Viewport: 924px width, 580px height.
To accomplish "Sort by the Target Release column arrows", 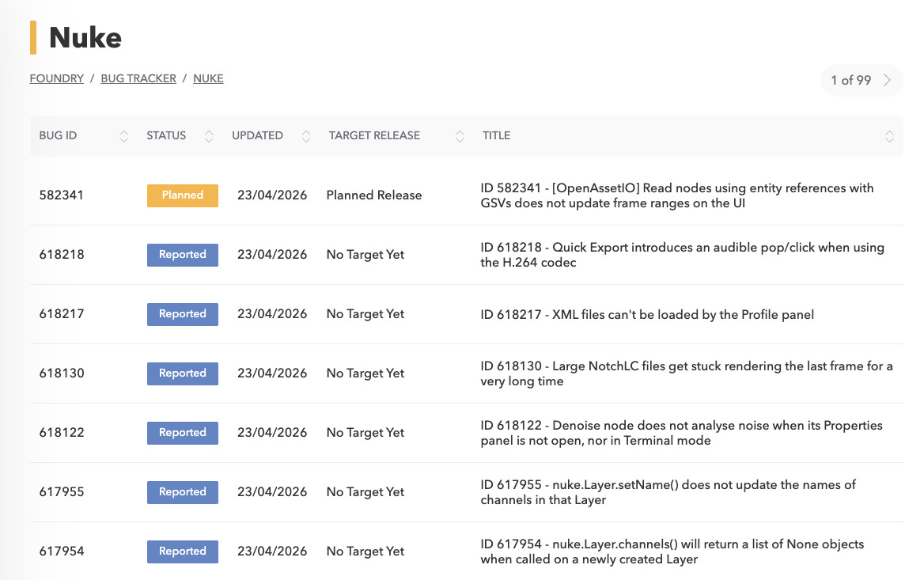I will tap(460, 136).
